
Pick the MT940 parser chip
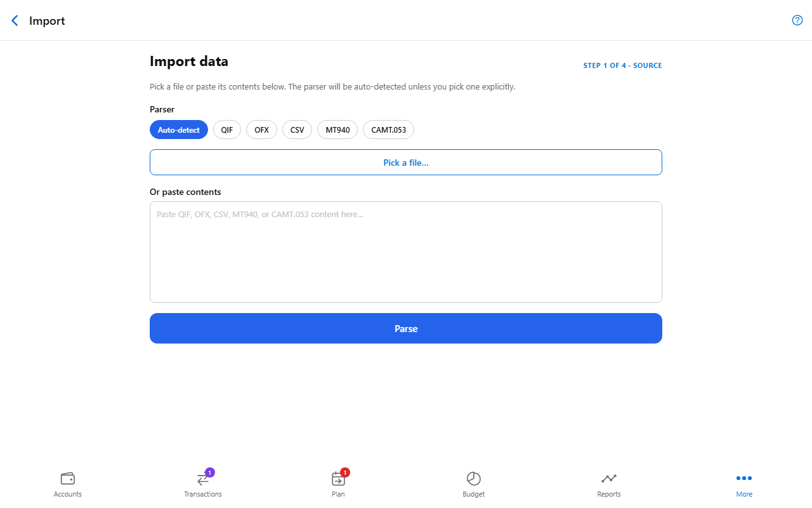[337, 130]
